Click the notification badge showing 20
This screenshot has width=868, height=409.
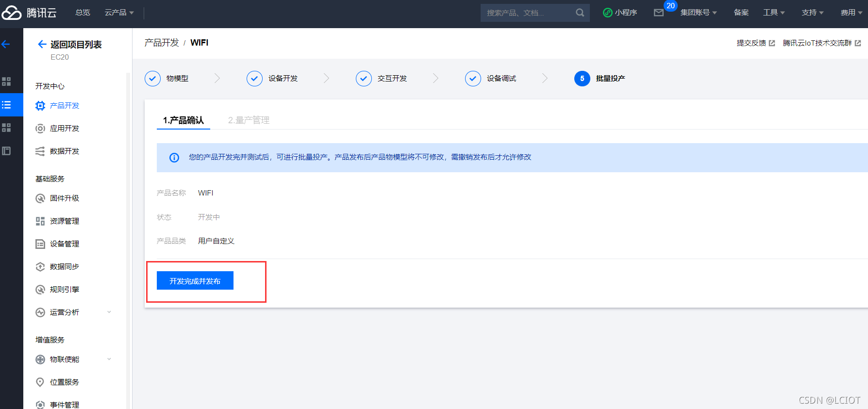(670, 6)
